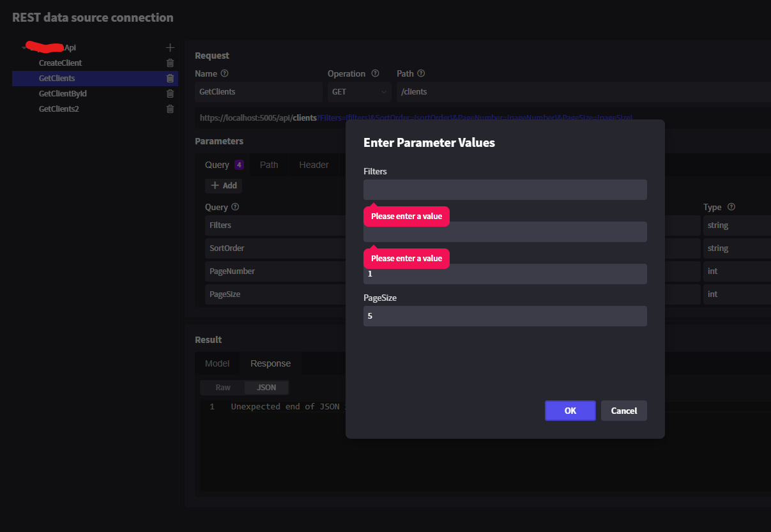Switch to the Model result tab

(x=217, y=363)
